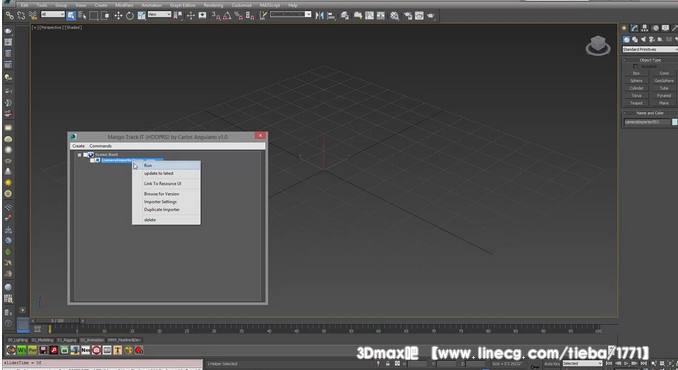The height and width of the screenshot is (370, 678).
Task: Open the Create menu in the Mango Track IT window
Action: click(x=78, y=146)
